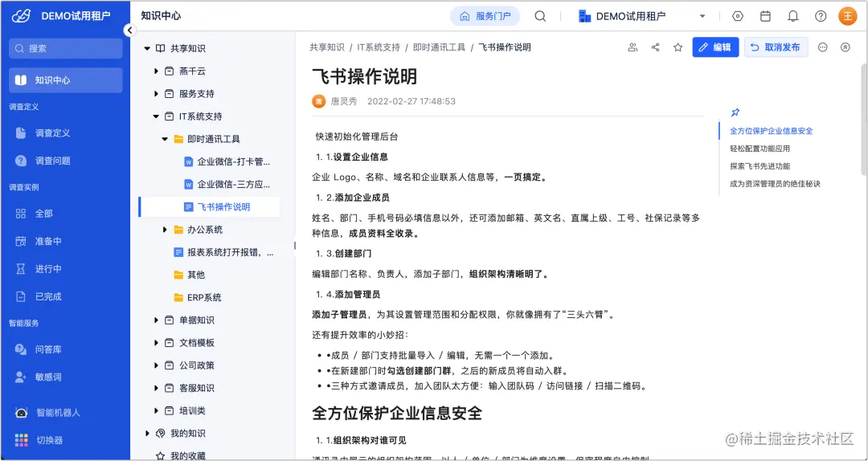Click the members icon beside the share icon
Viewport: 868px width, 461px height.
(x=633, y=47)
